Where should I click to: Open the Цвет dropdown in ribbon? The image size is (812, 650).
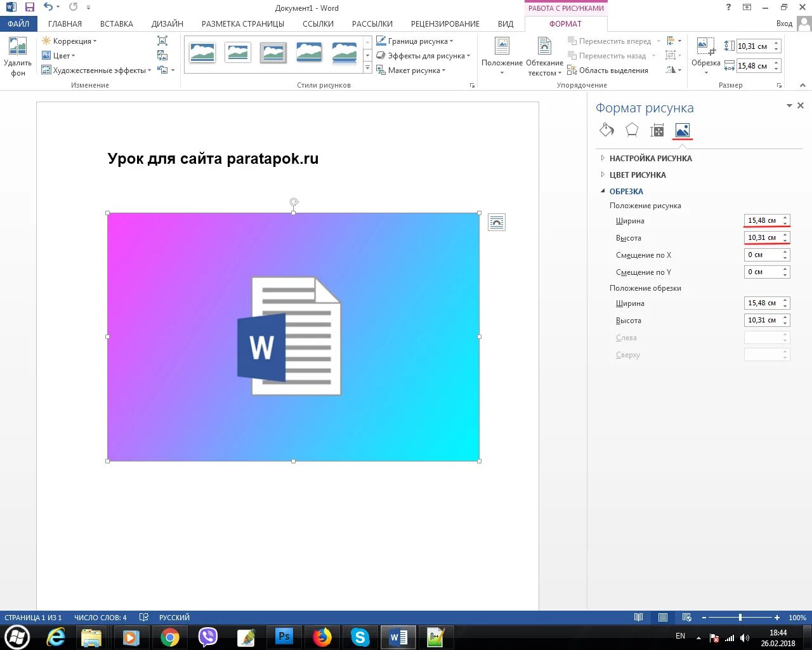(x=58, y=56)
